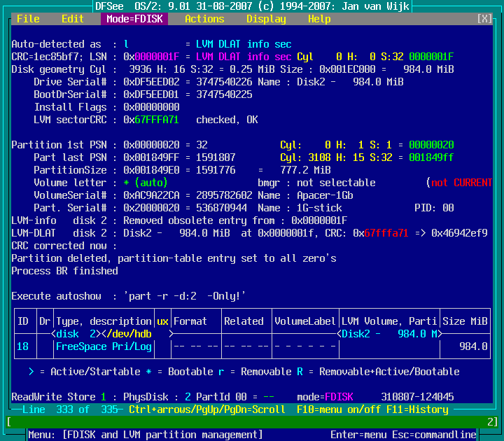
Task: Open the Actions menu
Action: [204, 19]
